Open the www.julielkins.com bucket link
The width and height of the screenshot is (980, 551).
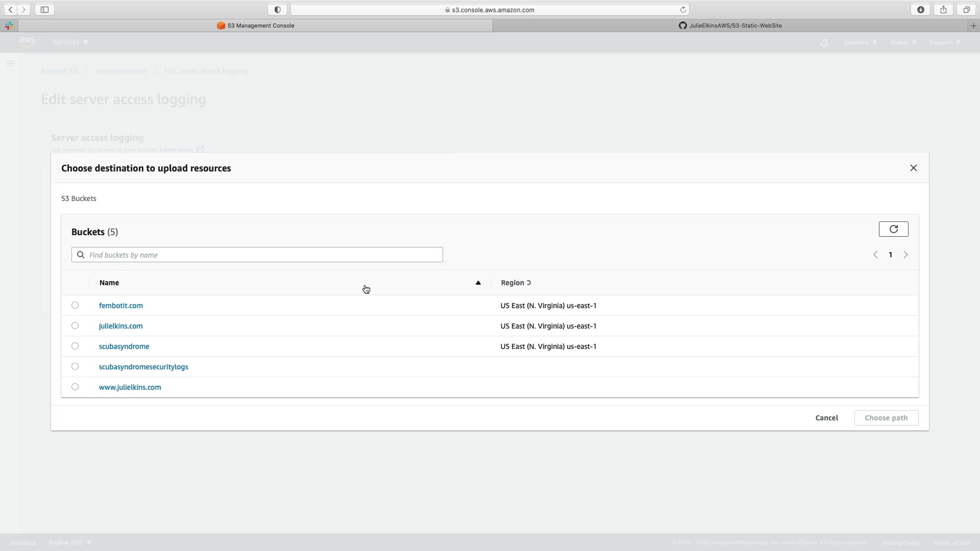pyautogui.click(x=130, y=387)
